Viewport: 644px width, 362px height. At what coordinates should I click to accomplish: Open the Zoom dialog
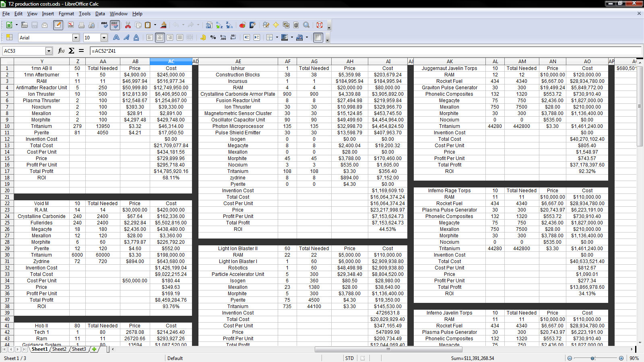(x=306, y=25)
